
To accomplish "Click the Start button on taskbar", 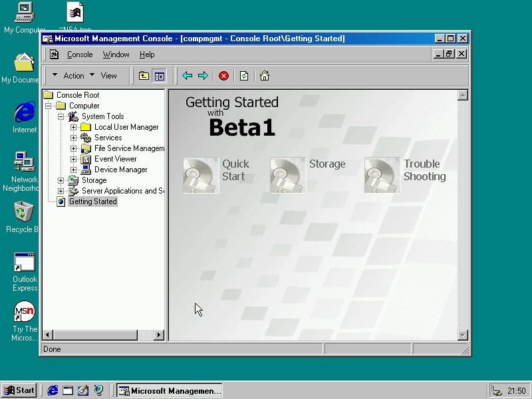I will click(x=19, y=390).
